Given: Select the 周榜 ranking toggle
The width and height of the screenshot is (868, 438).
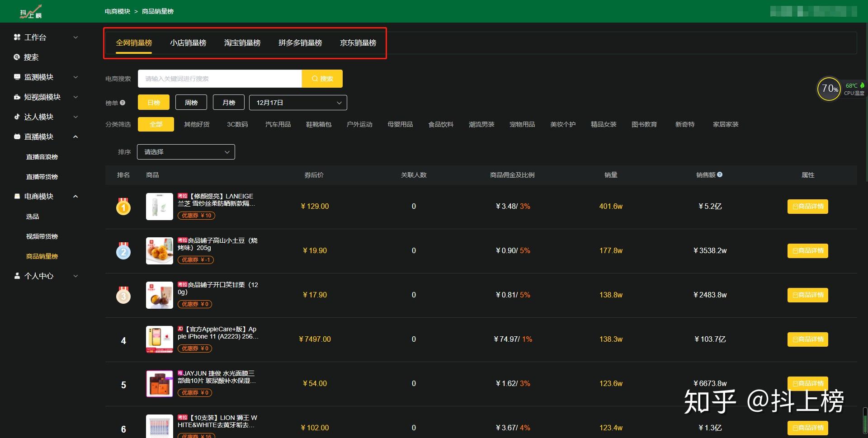Looking at the screenshot, I should (191, 103).
